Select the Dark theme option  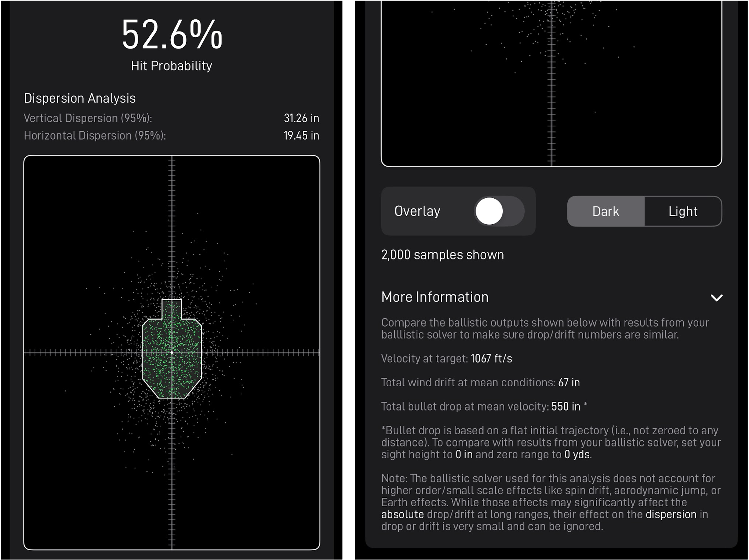point(606,211)
